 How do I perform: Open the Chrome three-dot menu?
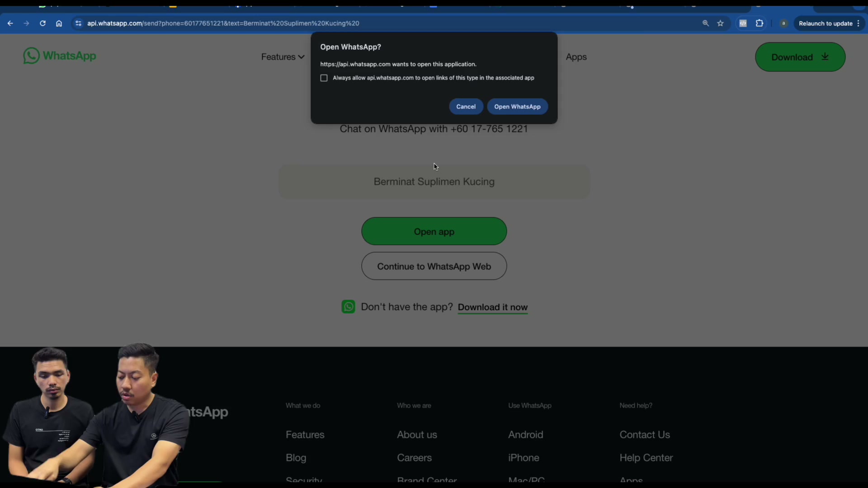click(858, 23)
